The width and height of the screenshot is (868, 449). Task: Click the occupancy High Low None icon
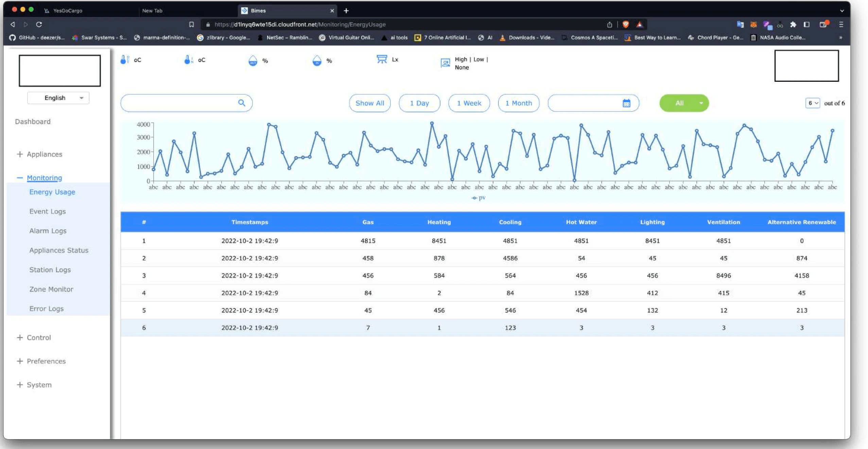(x=445, y=63)
